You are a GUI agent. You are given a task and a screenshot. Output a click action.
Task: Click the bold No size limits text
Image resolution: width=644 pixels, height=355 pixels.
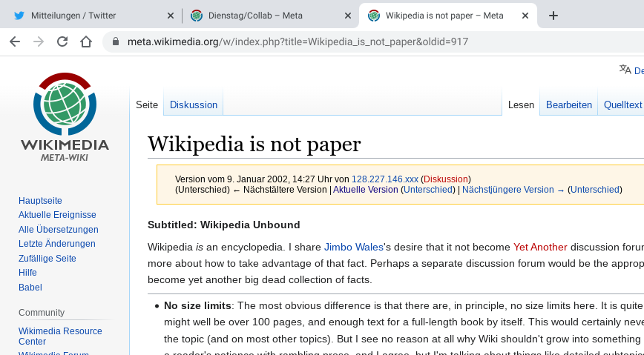tap(197, 306)
